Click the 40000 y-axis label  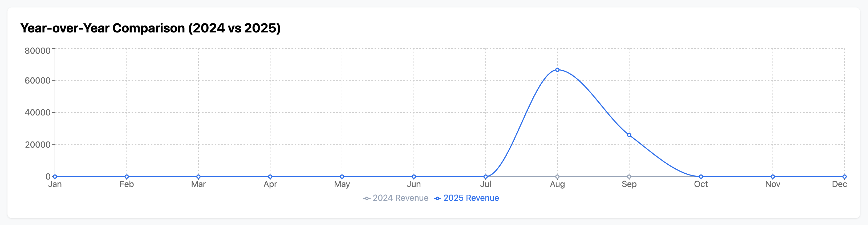[37, 113]
